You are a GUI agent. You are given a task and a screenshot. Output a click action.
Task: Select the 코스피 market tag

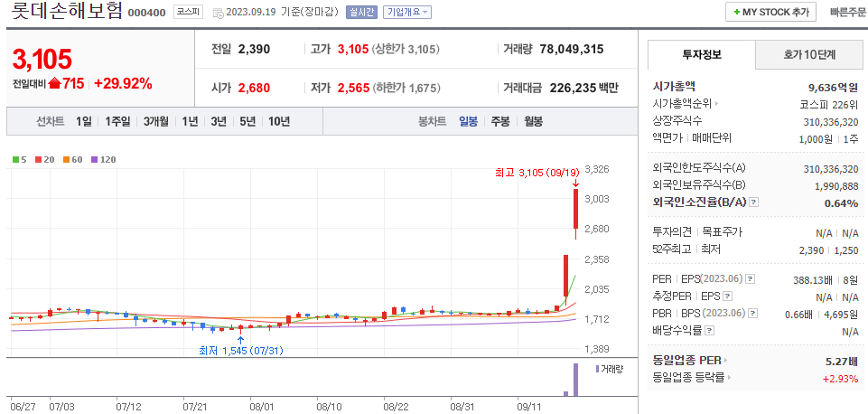click(x=189, y=12)
